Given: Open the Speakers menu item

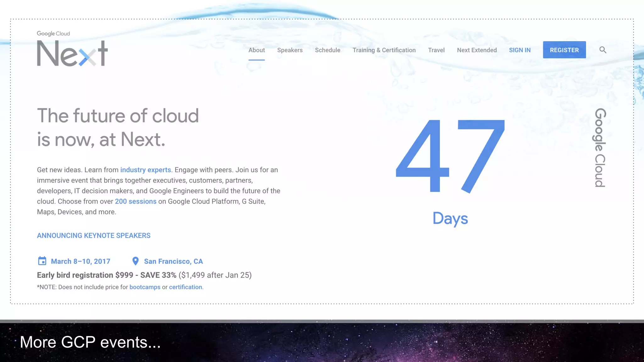Looking at the screenshot, I should [x=290, y=50].
